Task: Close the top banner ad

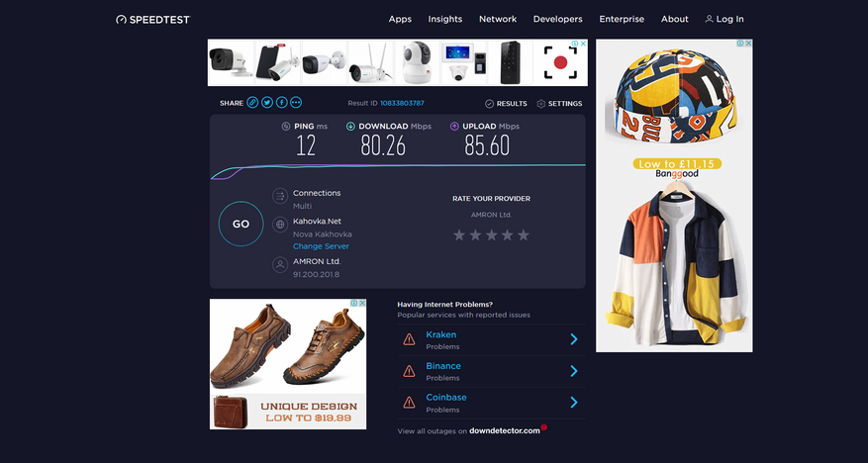Action: [583, 44]
